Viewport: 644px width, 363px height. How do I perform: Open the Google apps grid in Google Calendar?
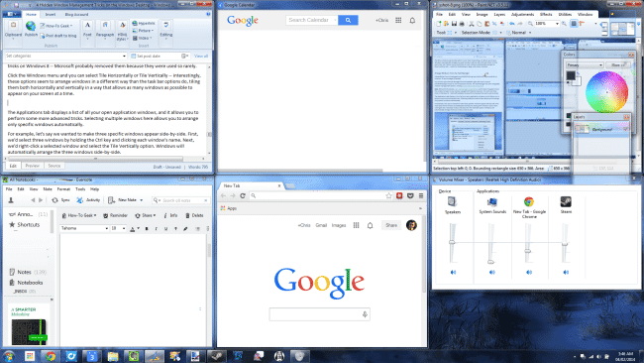click(398, 20)
